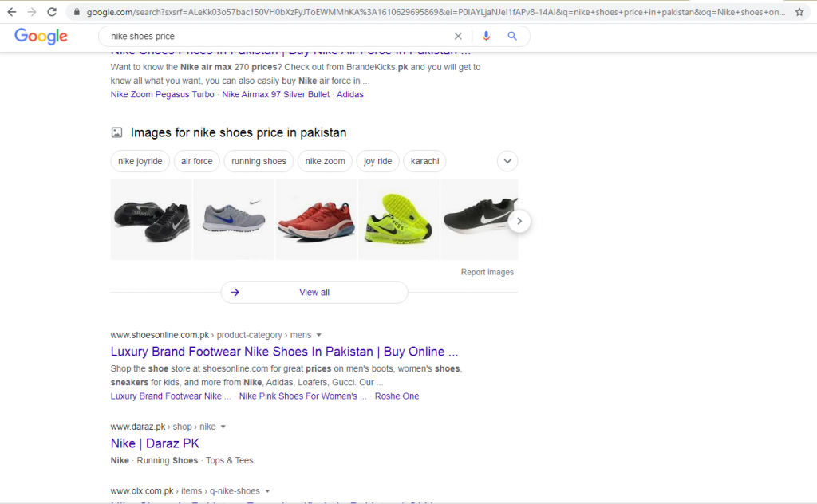Select the karachi filter chip
Image resolution: width=817 pixels, height=504 pixels.
click(424, 161)
